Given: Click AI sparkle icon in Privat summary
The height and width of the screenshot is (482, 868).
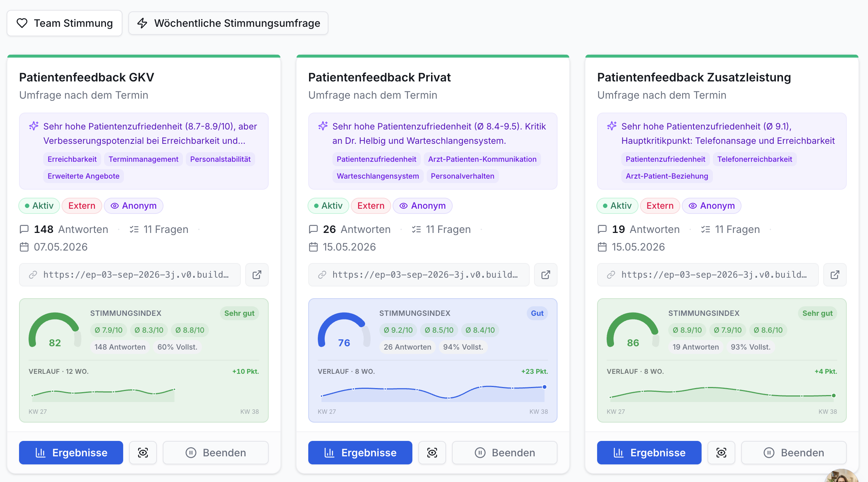Looking at the screenshot, I should point(323,126).
